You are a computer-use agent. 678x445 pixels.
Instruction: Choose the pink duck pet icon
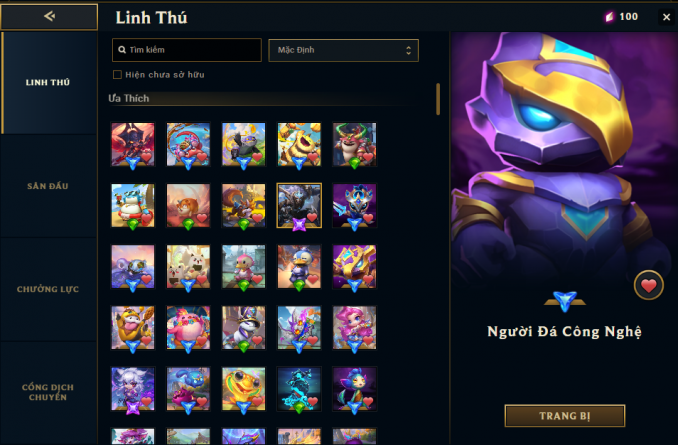click(243, 267)
